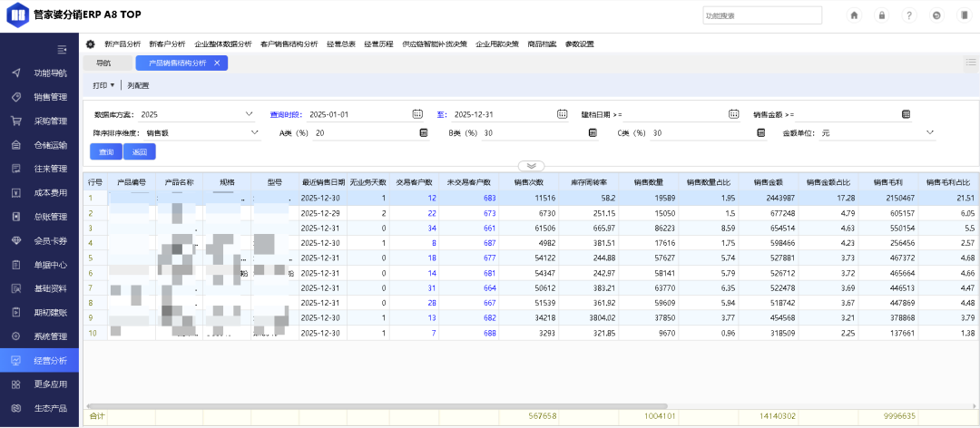Open the calculator icon for 销售金额 field

[x=906, y=114]
